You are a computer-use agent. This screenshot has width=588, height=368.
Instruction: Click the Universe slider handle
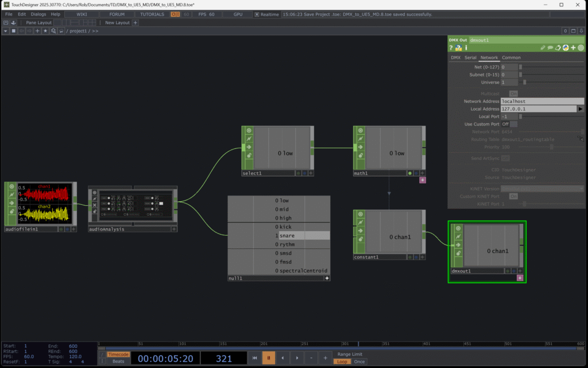pos(525,82)
